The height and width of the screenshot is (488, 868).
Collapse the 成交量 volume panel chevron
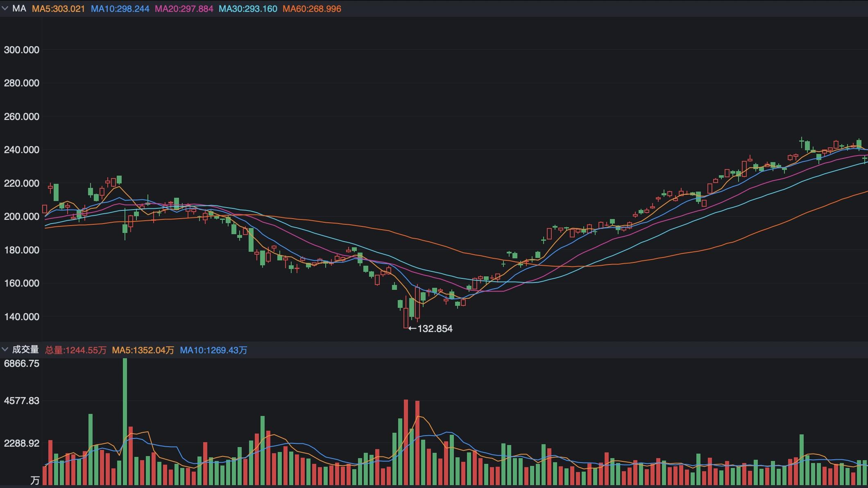tap(5, 350)
